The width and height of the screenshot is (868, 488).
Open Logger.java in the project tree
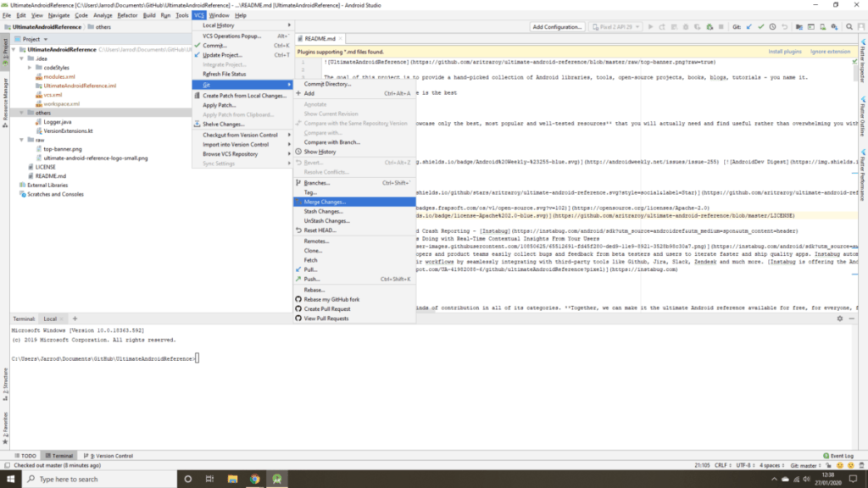(57, 122)
